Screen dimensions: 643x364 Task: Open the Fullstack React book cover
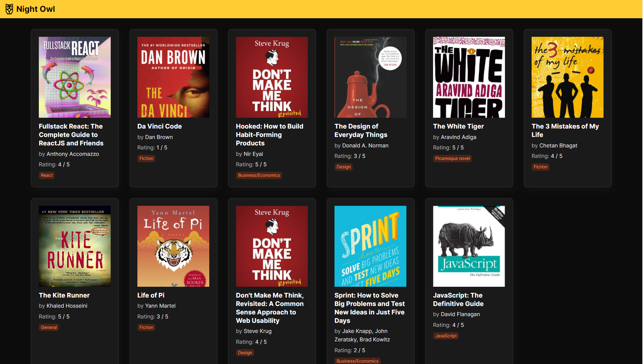[75, 77]
